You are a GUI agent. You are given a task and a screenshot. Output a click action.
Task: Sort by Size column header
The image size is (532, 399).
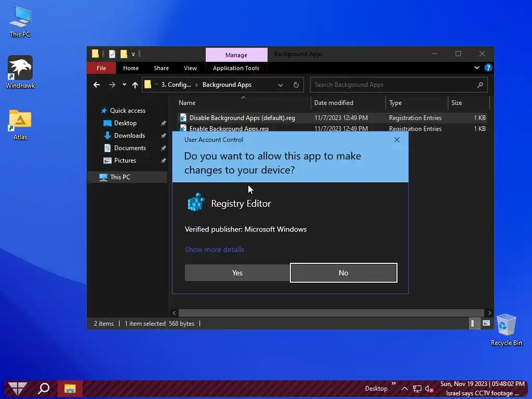click(x=469, y=103)
